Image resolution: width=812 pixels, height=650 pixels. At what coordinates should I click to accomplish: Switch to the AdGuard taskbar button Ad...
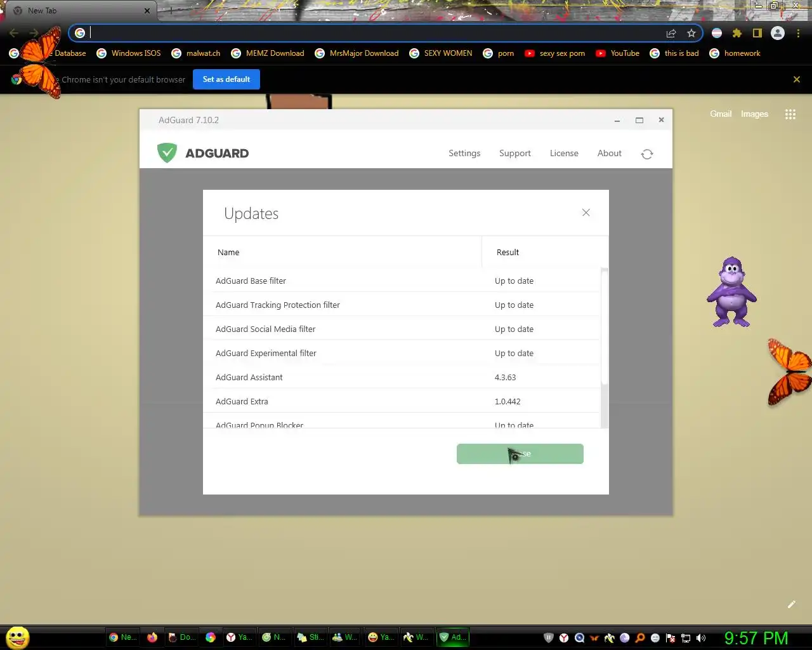453,637
